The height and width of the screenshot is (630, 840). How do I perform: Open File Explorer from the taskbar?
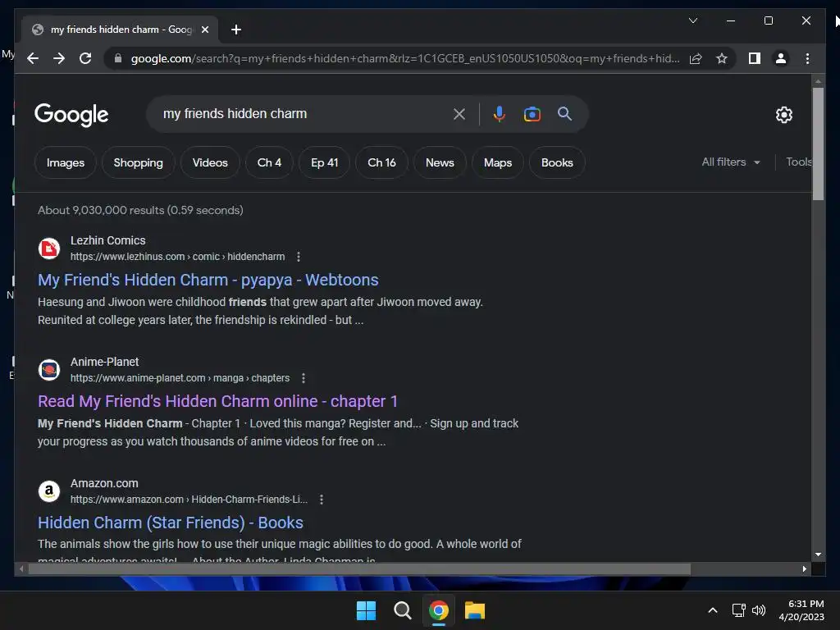475,610
